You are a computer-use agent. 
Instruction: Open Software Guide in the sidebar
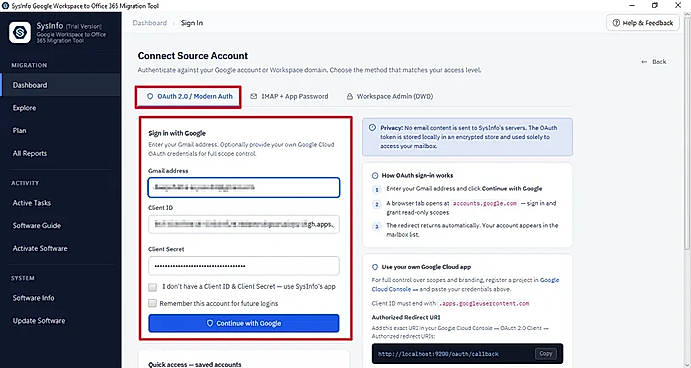coord(60,226)
